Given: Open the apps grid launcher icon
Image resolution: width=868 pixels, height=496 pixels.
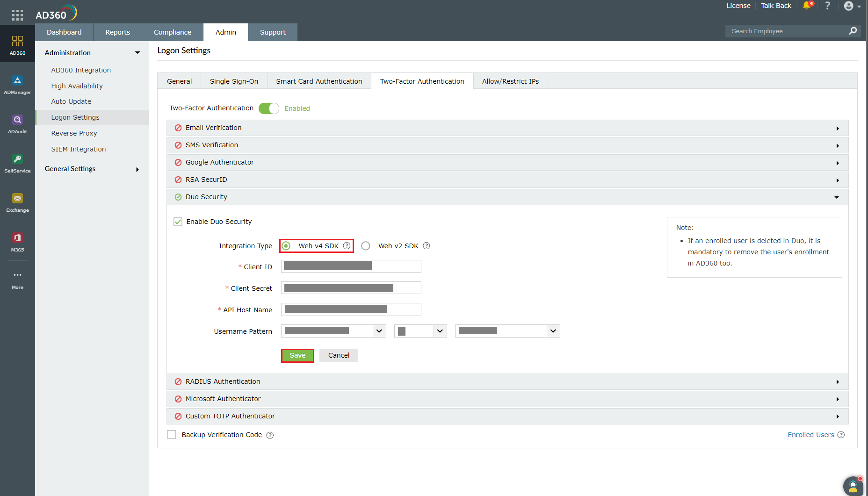Looking at the screenshot, I should (x=17, y=15).
